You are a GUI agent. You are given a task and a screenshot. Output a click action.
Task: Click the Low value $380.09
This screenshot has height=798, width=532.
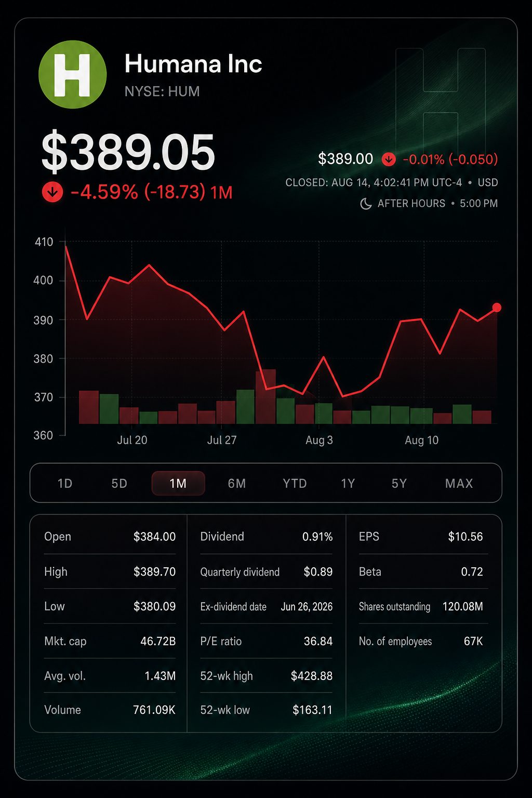point(154,606)
